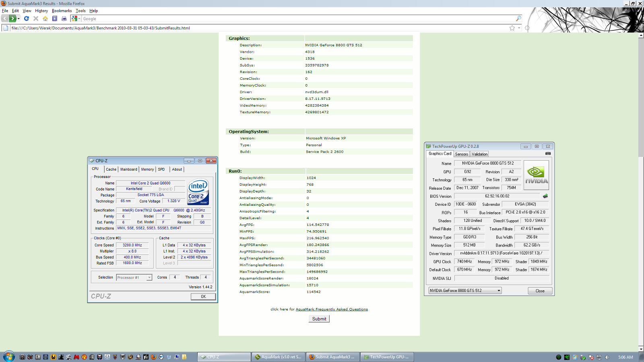644x362 pixels.
Task: Click the BIOS save chip icon in GPU-Z
Action: pos(545,196)
